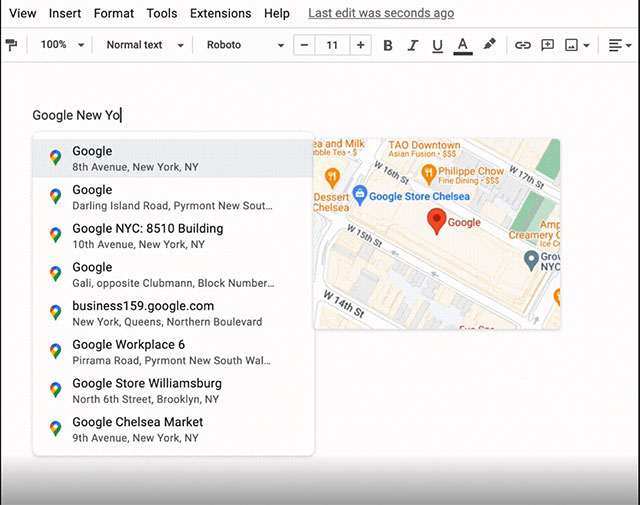Increase font size with plus button
The image size is (640, 505).
pyautogui.click(x=360, y=45)
